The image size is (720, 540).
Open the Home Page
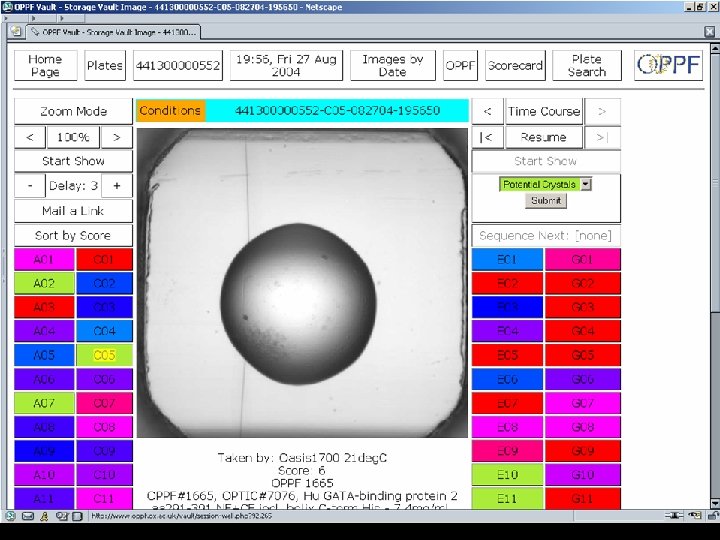click(45, 66)
